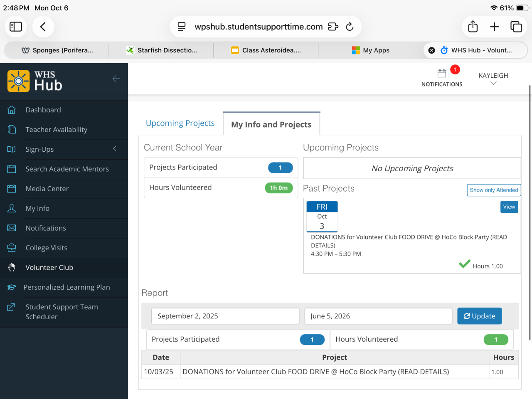Screen dimensions: 532x399
Task: Select My Info and Projects tab
Action: point(271,124)
